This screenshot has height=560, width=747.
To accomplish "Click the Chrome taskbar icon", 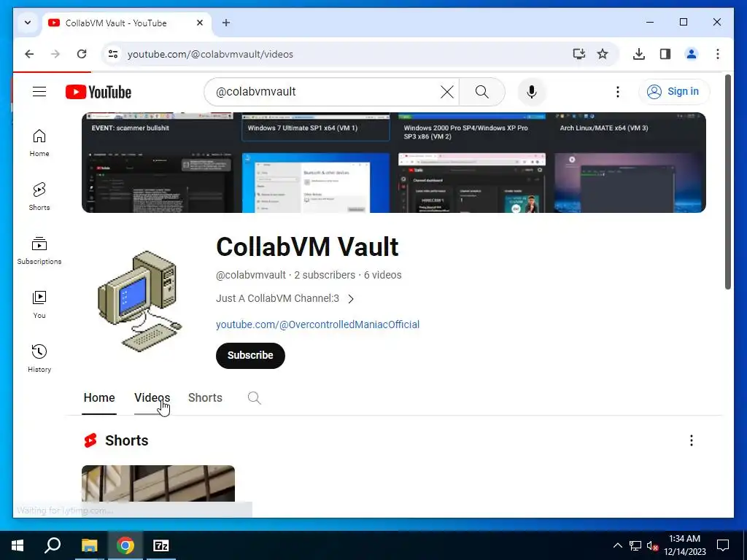I will 125,545.
